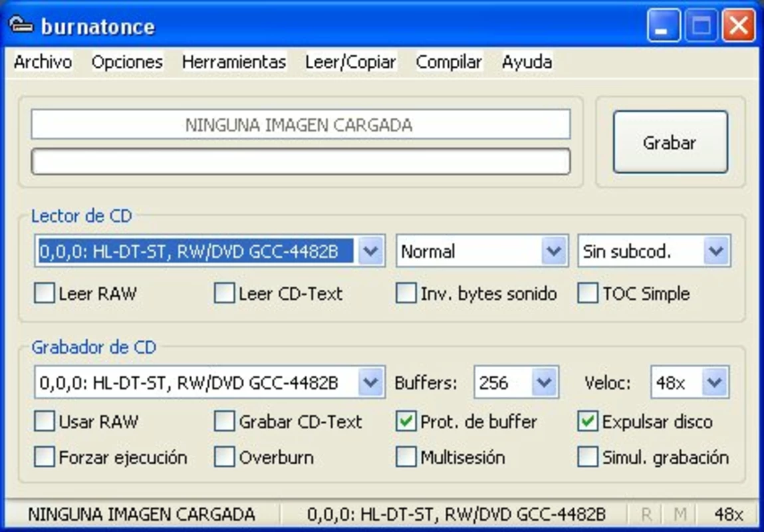Click the Lector de CD group label
This screenshot has width=764, height=532.
[82, 216]
